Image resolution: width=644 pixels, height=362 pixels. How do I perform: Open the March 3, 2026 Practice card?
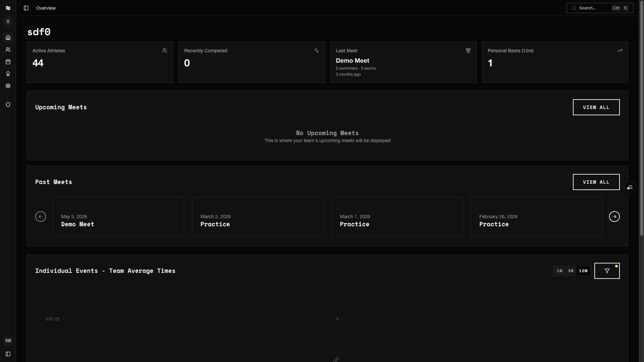[258, 217]
